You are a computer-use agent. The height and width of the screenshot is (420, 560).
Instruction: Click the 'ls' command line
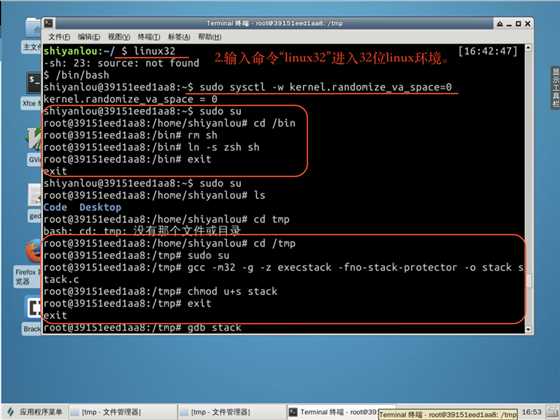click(154, 195)
